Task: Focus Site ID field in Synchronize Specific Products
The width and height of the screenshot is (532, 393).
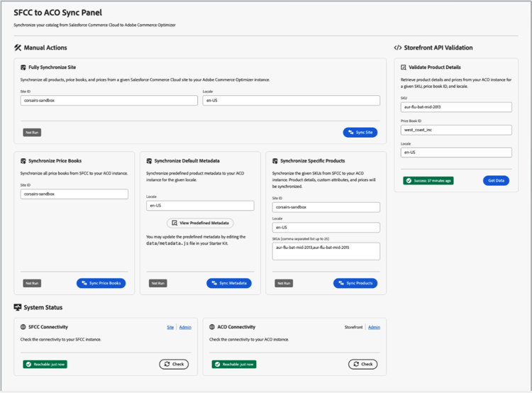Action: 326,207
